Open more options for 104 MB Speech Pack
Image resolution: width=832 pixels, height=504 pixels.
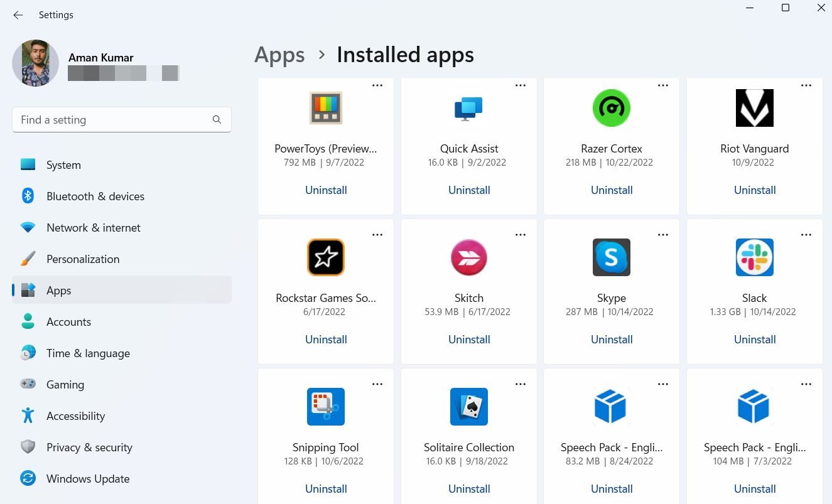click(806, 384)
